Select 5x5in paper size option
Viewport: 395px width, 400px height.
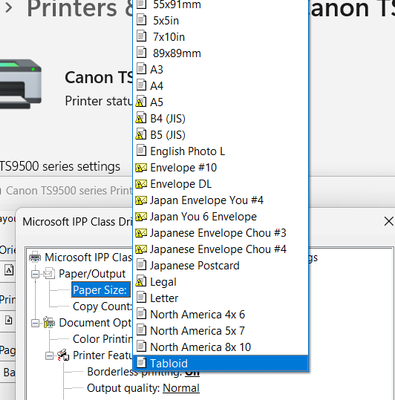tap(220, 21)
